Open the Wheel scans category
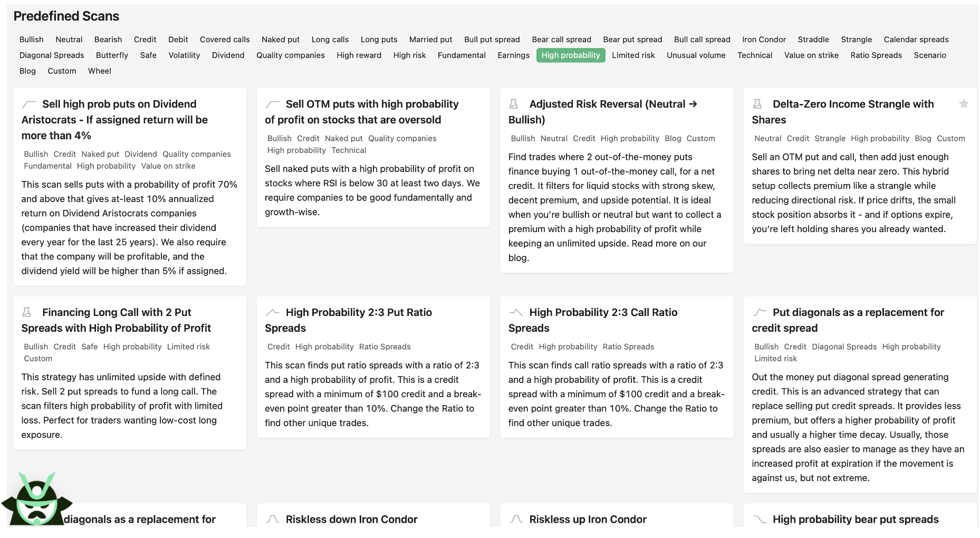The image size is (980, 538). coord(99,71)
